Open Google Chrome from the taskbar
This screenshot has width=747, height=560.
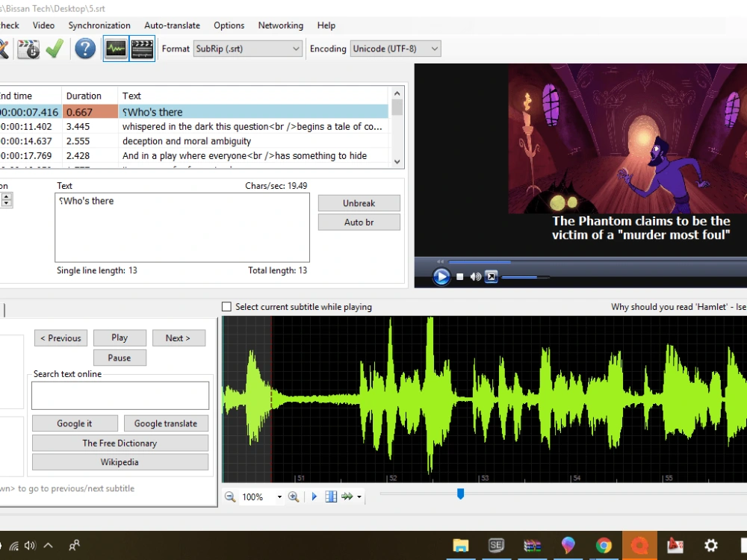tap(604, 545)
